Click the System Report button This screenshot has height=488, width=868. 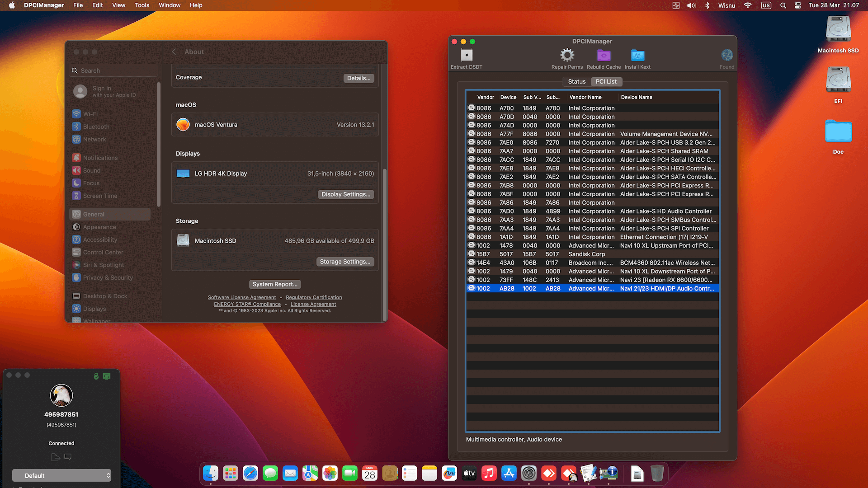(x=275, y=284)
